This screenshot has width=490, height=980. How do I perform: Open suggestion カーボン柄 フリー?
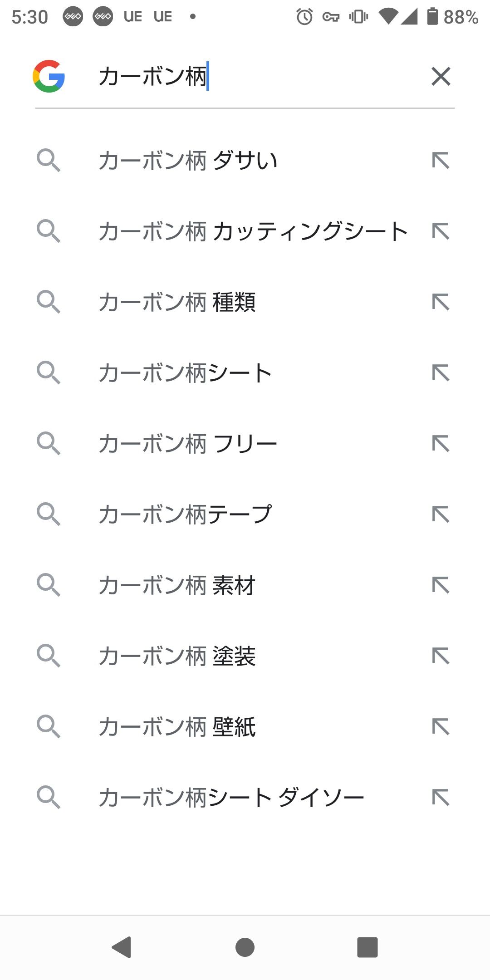pyautogui.click(x=188, y=444)
